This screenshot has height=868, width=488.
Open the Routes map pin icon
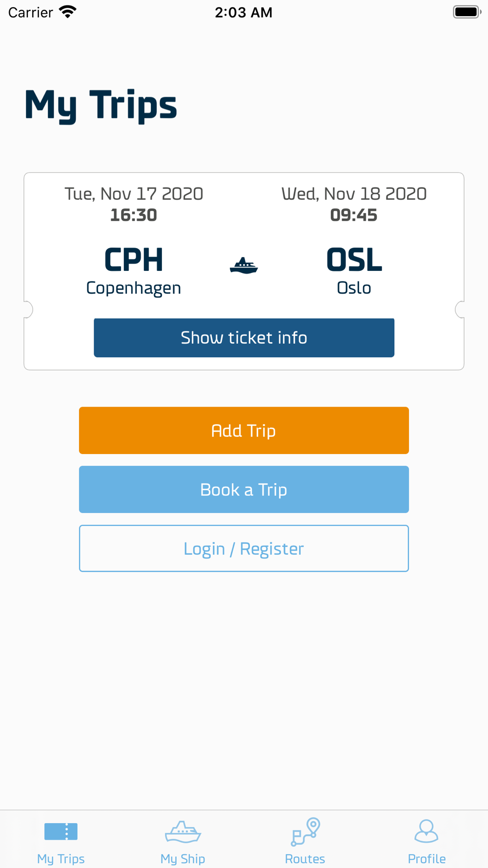tap(305, 832)
